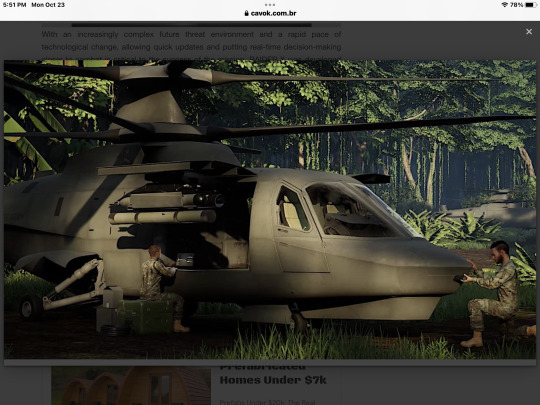The width and height of the screenshot is (540, 405).
Task: Close the image lightbox with X
Action: tap(529, 32)
